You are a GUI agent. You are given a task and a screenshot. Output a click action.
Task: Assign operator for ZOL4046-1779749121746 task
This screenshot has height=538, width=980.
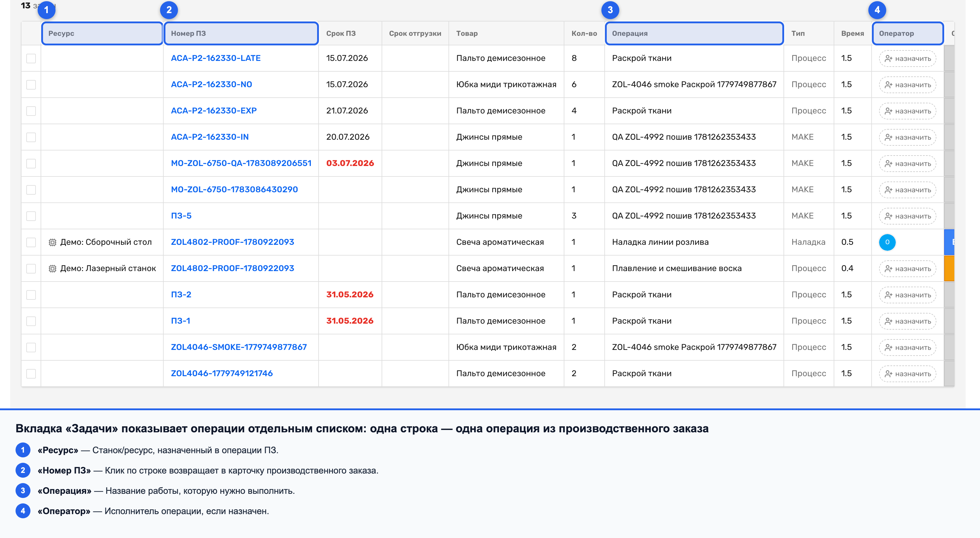point(907,373)
